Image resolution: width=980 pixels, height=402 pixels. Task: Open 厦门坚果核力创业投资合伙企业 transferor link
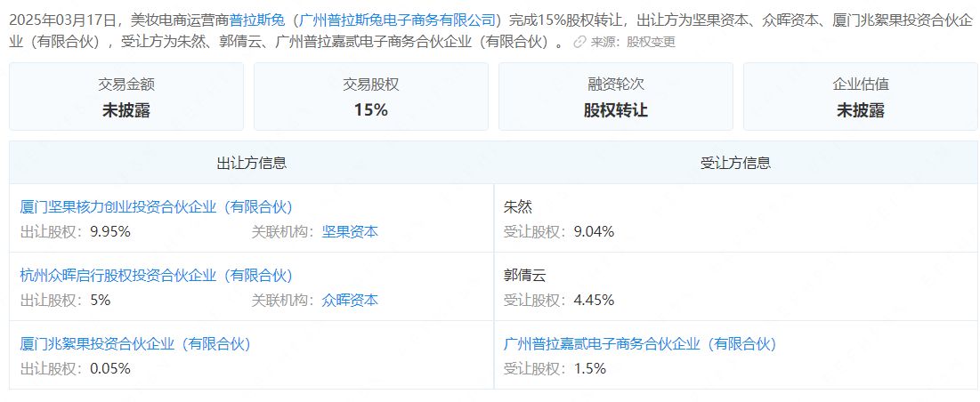tap(156, 206)
